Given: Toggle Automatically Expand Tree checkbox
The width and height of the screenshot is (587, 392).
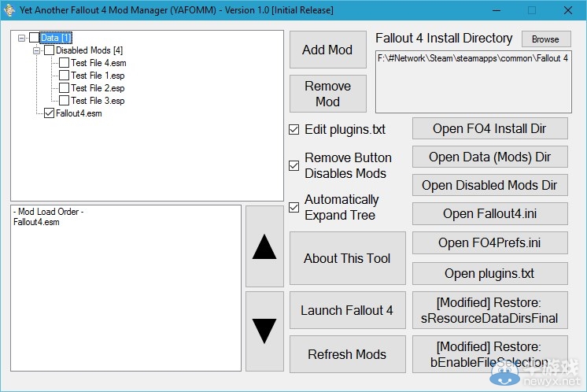Looking at the screenshot, I should click(x=293, y=207).
